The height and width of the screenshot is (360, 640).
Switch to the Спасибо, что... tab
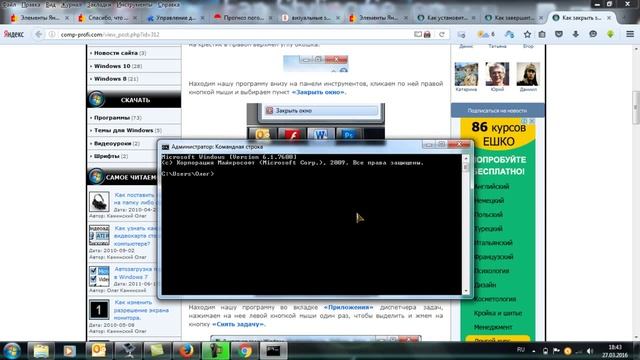click(108, 18)
